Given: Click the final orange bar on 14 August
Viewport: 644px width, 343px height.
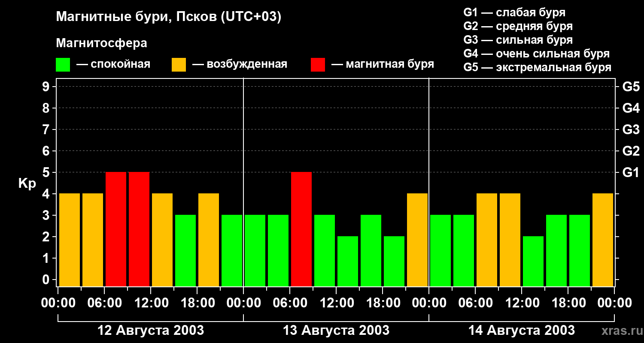Looking at the screenshot, I should (x=603, y=240).
